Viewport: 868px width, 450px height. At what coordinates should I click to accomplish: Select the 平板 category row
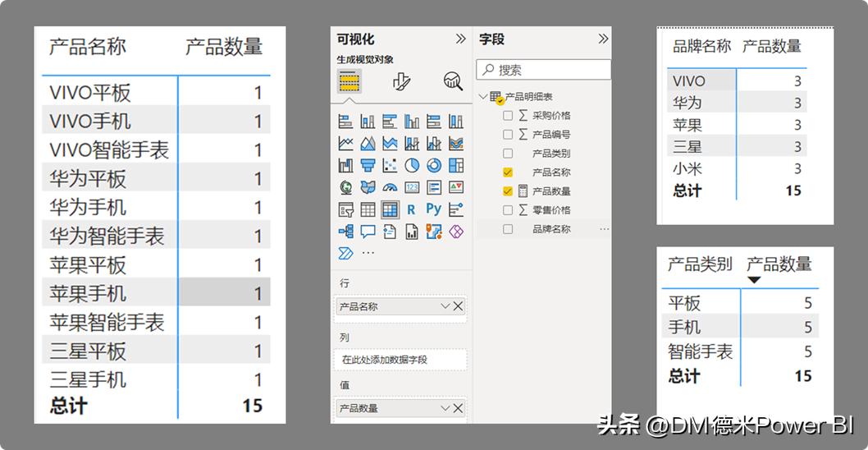[x=740, y=302]
